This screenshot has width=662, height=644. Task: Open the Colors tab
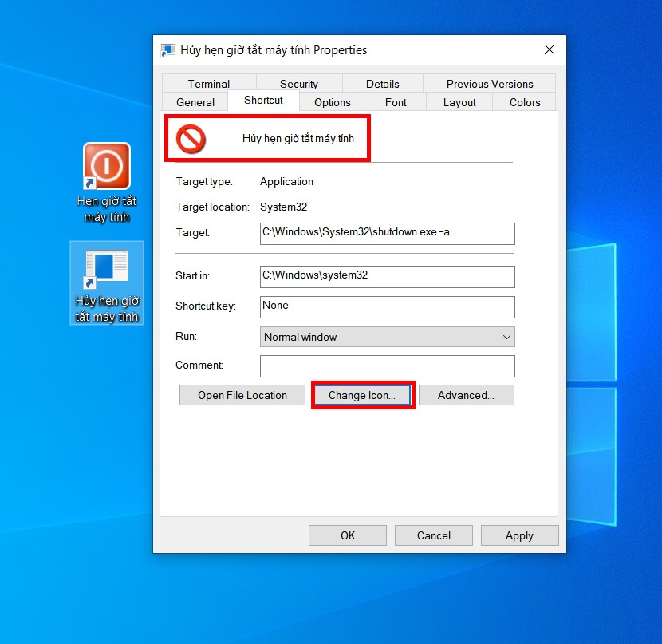tap(524, 102)
